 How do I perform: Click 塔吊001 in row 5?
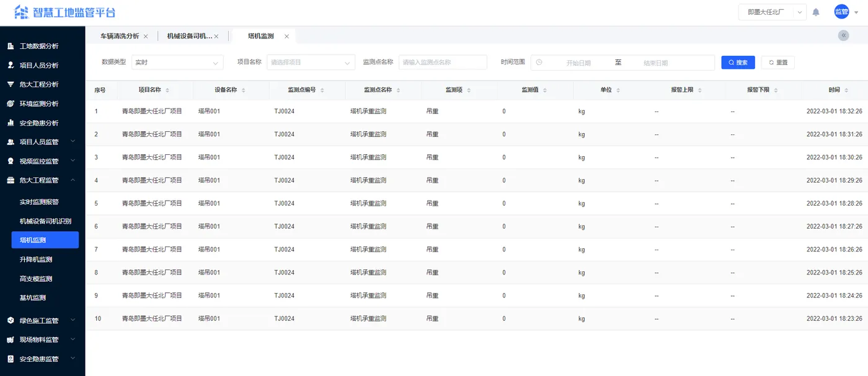click(210, 203)
